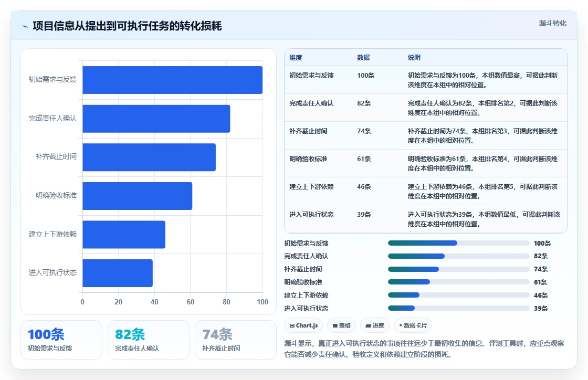Image resolution: width=588 pixels, height=380 pixels.
Task: Click the 说明 column header
Action: [x=414, y=58]
